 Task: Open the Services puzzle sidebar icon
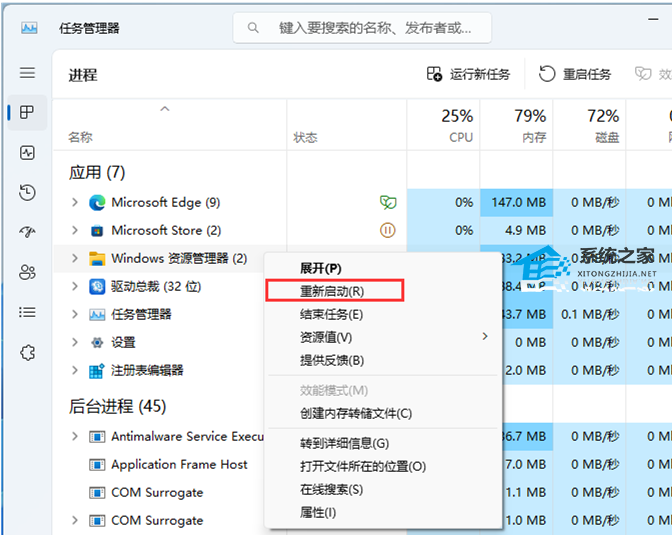coord(27,352)
